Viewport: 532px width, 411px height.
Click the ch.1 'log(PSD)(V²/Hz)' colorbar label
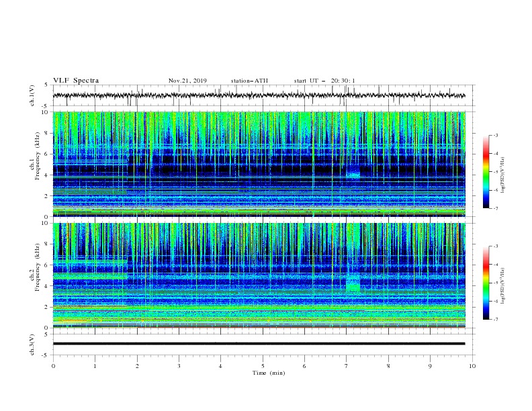503,175
